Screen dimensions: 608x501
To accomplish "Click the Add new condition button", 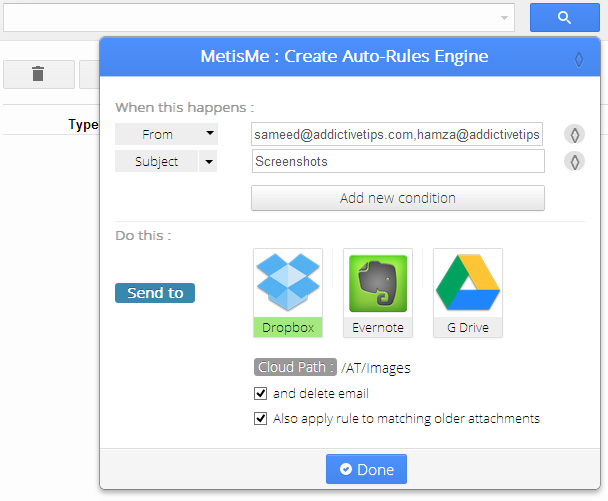I will click(398, 198).
